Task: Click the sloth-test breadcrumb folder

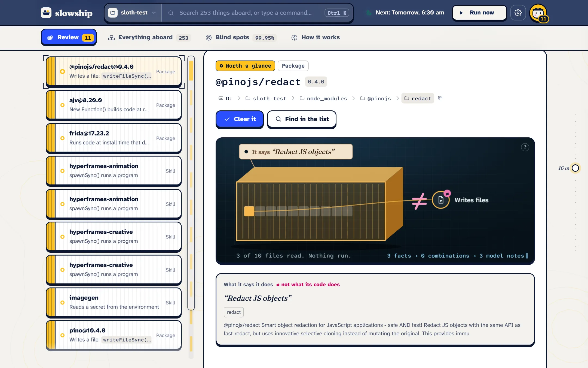Action: point(266,98)
